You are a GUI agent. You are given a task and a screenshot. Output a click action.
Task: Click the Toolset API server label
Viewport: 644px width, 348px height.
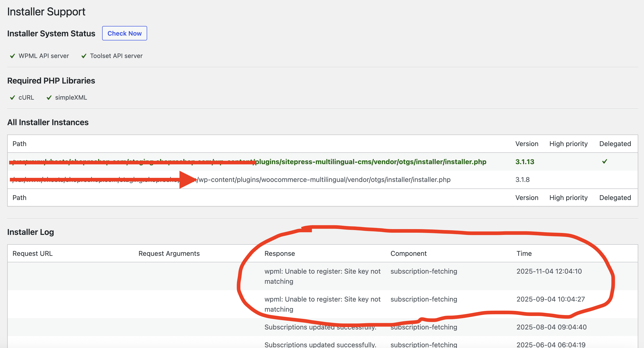point(116,56)
